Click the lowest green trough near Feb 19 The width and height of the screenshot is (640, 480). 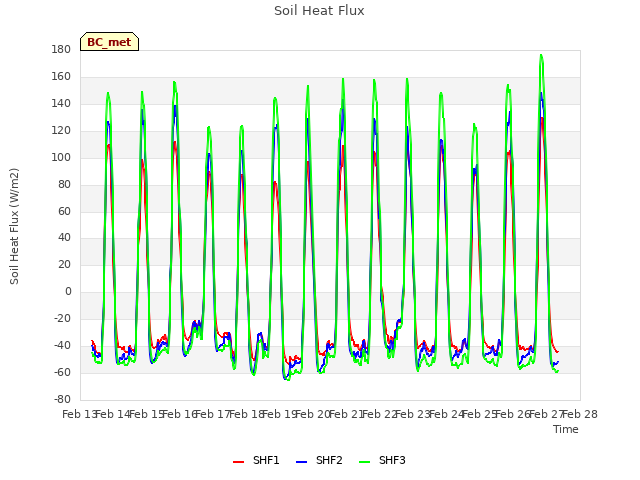288,380
